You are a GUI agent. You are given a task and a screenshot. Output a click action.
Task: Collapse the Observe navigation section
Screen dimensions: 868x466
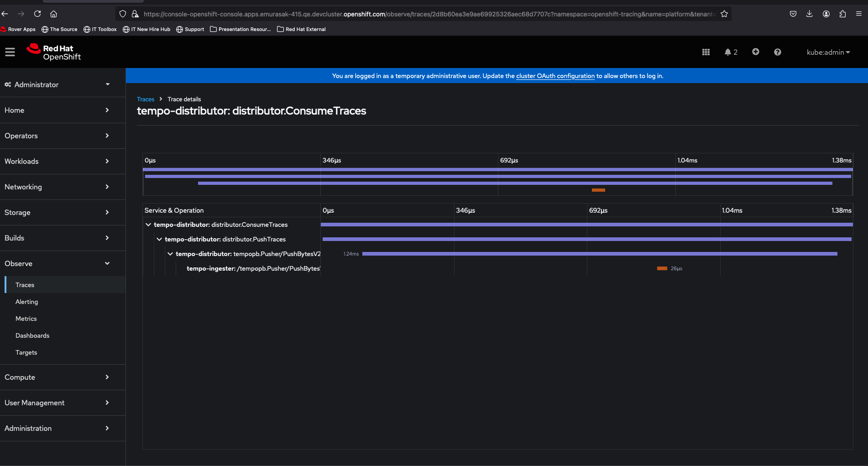[63, 263]
